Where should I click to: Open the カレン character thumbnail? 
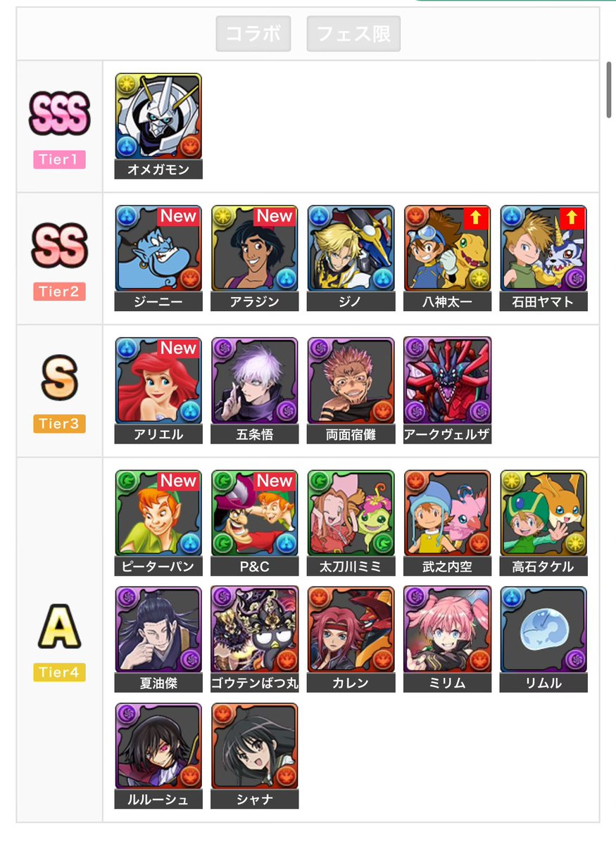point(351,629)
